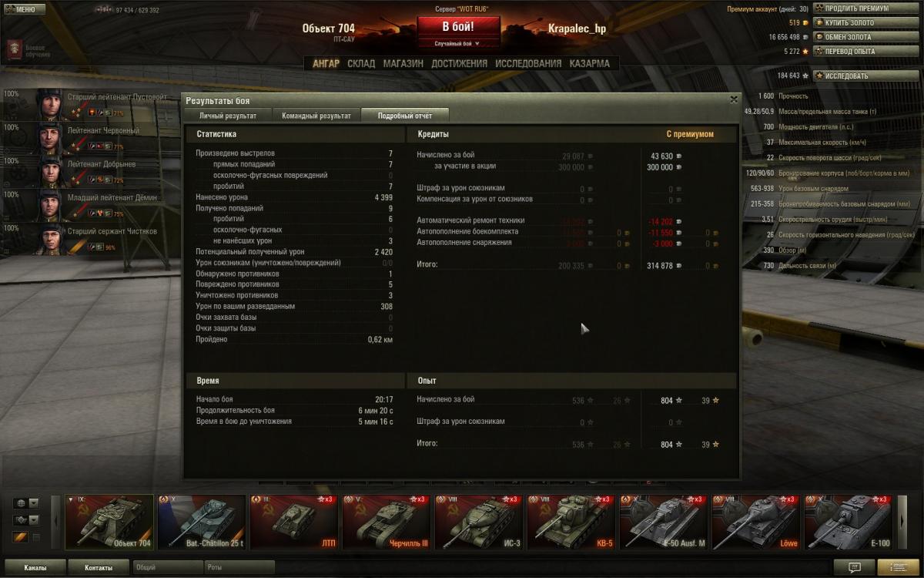Click the ИС-3 tank carousel icon
This screenshot has height=578, width=924.
[x=478, y=522]
